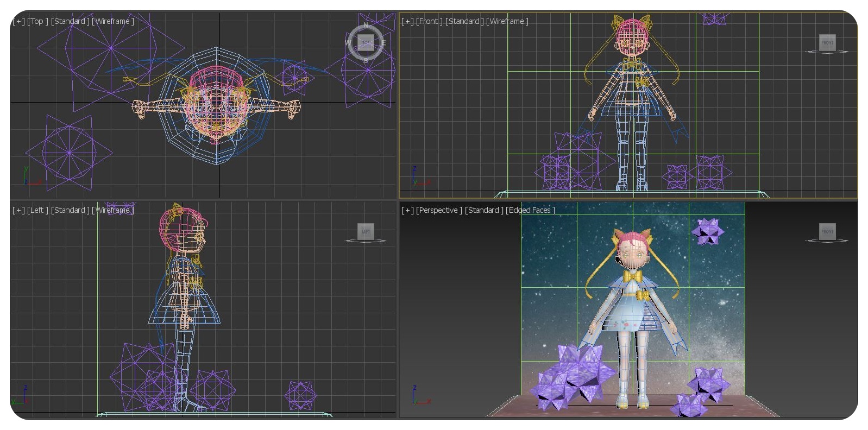Open the [Edged Faces] shading menu in Perspective viewport
This screenshot has width=868, height=430.
tap(531, 210)
